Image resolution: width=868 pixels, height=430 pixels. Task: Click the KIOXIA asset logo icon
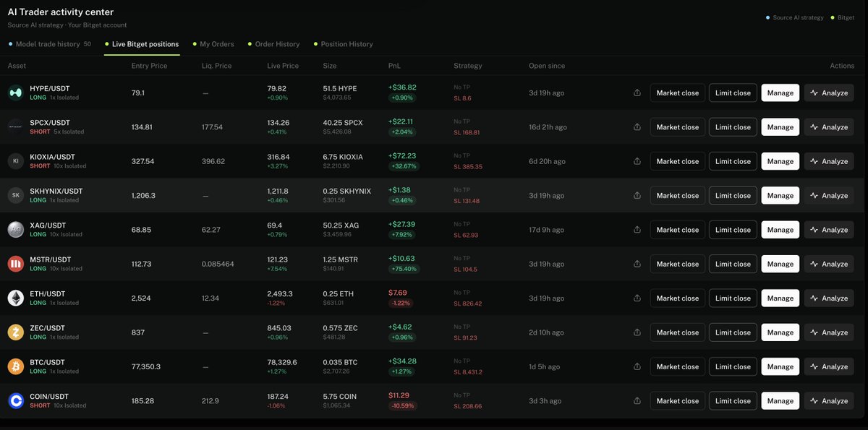tap(15, 161)
